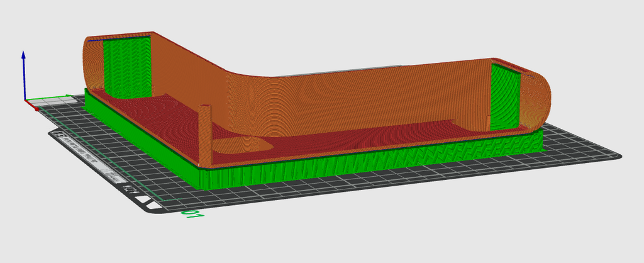Select the green "01" plate number label
Screen dimensions: 644x263
click(x=193, y=214)
